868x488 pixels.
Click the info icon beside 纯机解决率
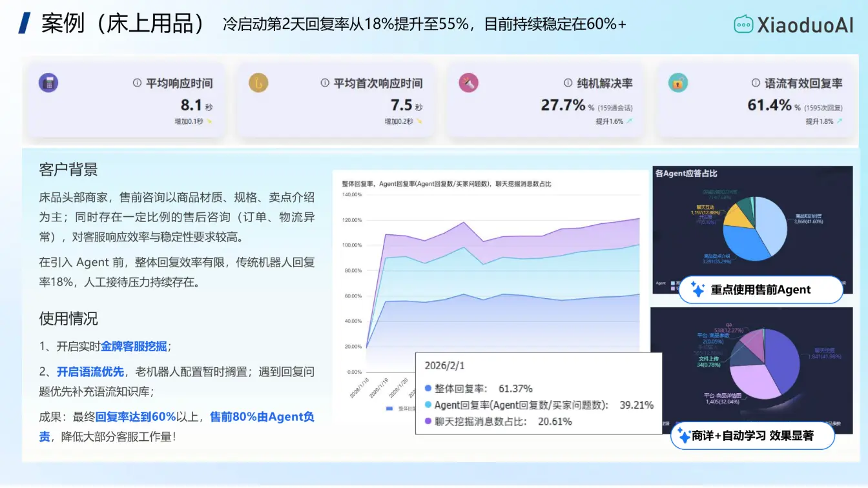tap(568, 83)
